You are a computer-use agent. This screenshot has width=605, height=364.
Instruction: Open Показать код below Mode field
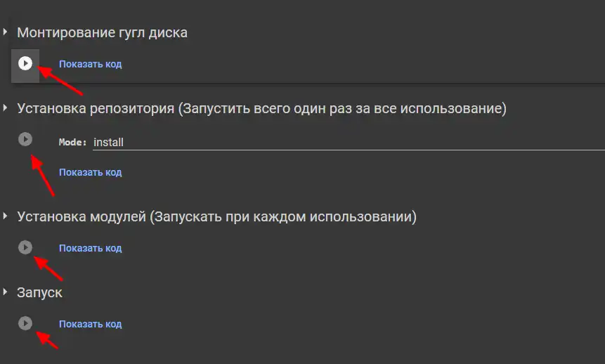point(90,172)
